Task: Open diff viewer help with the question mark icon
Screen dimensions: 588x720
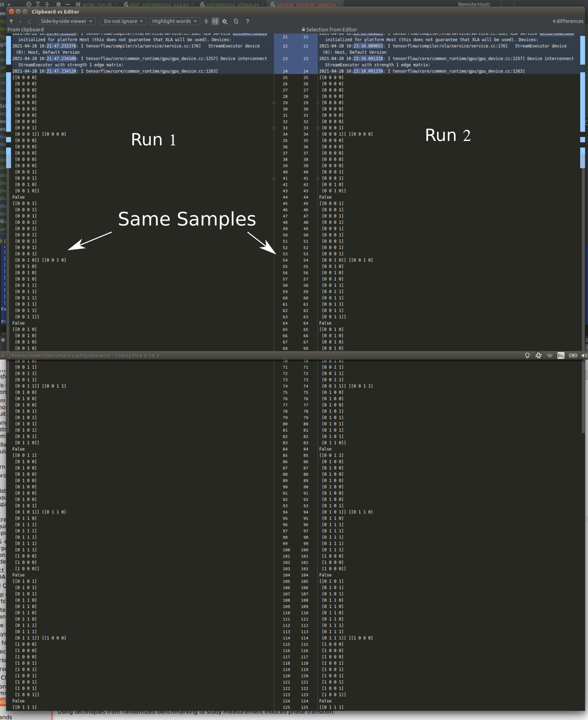Action: 247,21
